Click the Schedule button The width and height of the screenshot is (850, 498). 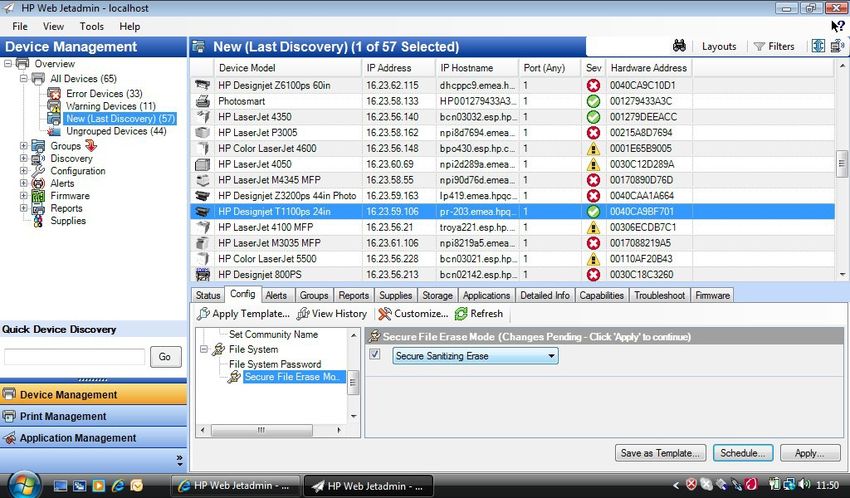(743, 453)
